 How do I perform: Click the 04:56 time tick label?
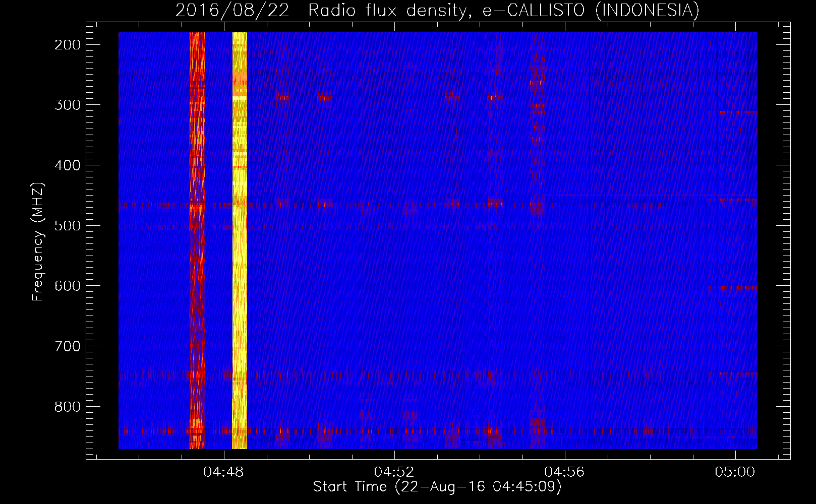tap(564, 472)
